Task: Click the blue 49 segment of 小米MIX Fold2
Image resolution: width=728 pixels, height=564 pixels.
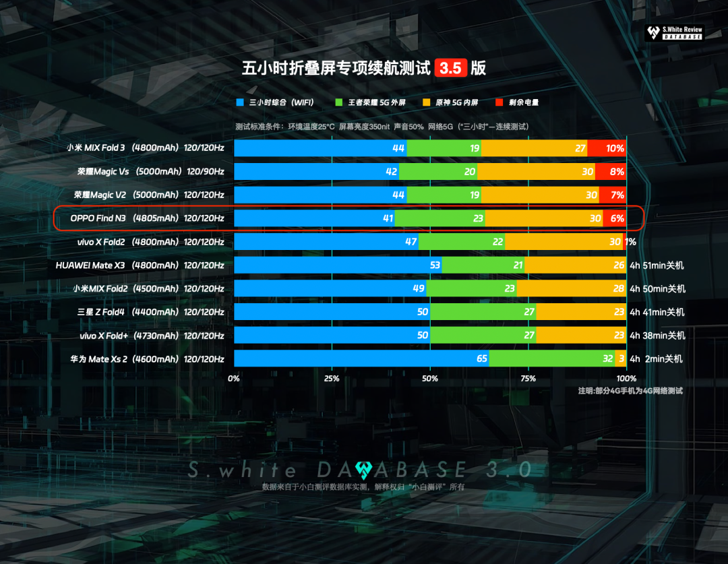Action: (x=330, y=288)
